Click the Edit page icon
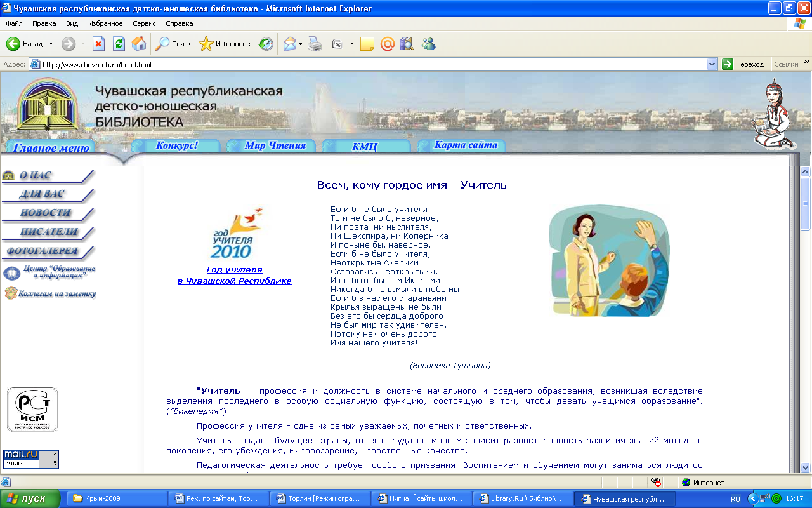The width and height of the screenshot is (812, 508). click(337, 44)
